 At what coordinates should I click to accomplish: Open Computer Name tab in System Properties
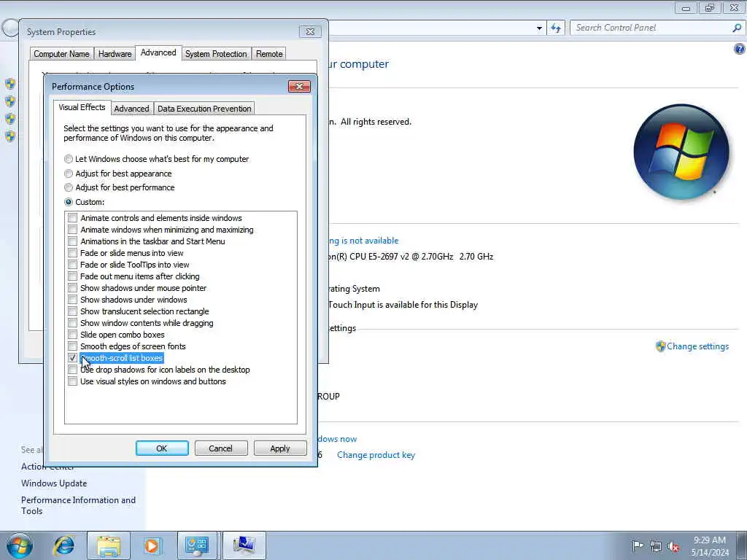point(61,54)
